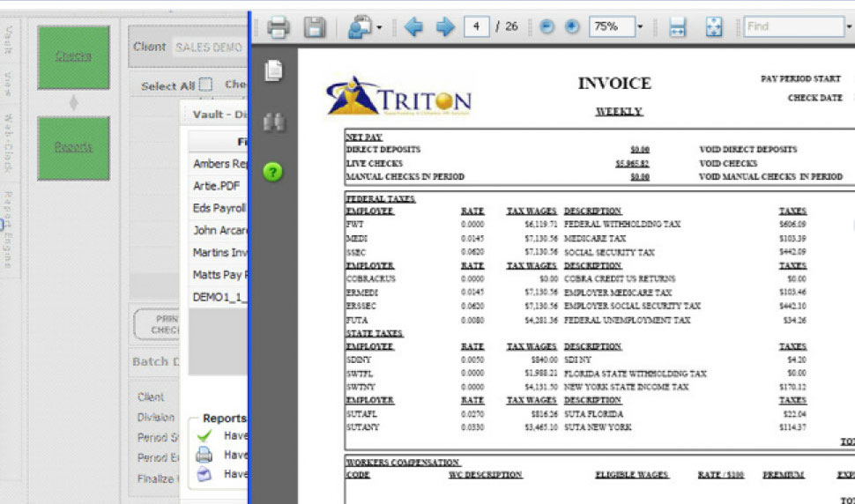The image size is (855, 504).
Task: Advance to the next PDF page
Action: [x=445, y=27]
